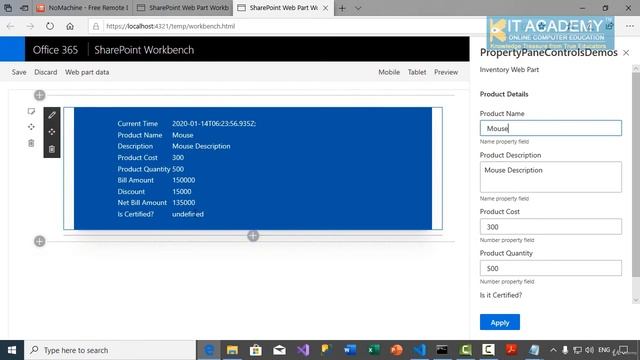Switch to first SharePoint Web Part Workbench tab

(x=183, y=8)
